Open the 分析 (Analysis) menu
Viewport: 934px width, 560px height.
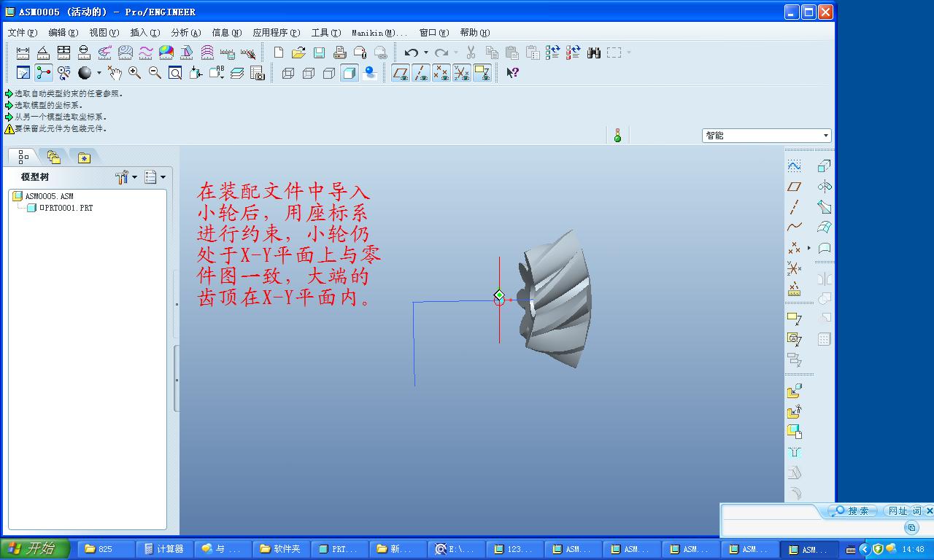(x=185, y=33)
